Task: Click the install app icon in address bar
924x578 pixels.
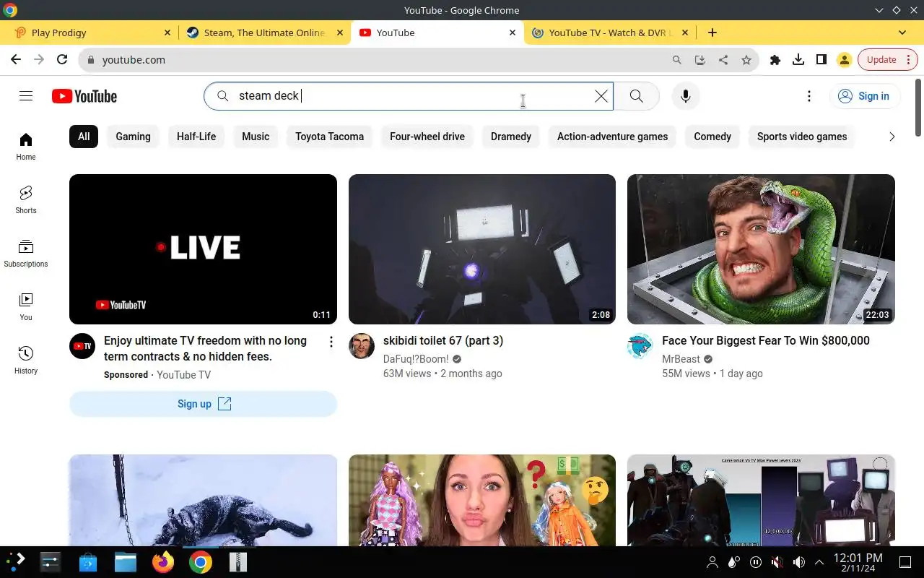Action: pyautogui.click(x=700, y=60)
